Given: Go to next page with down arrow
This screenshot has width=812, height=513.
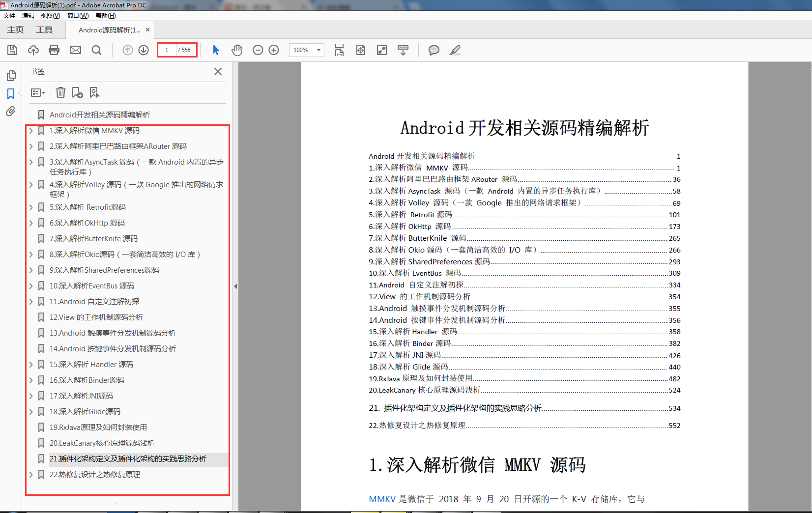Looking at the screenshot, I should coord(143,50).
